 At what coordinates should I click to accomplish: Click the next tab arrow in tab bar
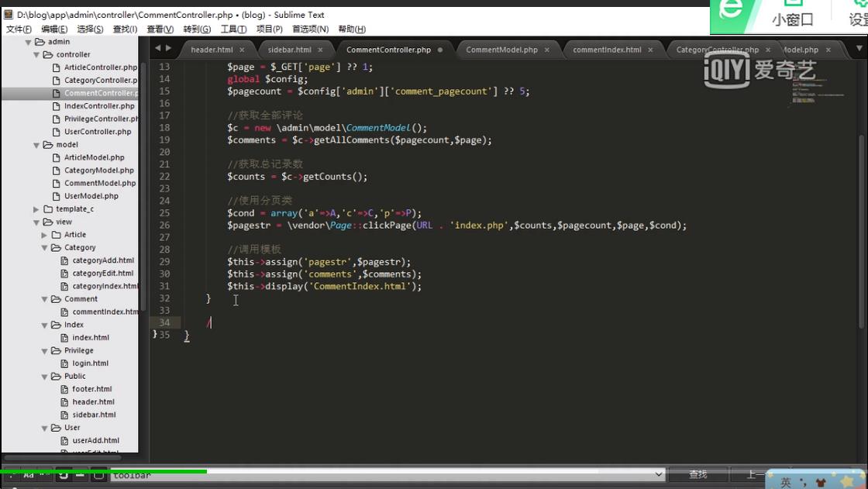coord(168,48)
